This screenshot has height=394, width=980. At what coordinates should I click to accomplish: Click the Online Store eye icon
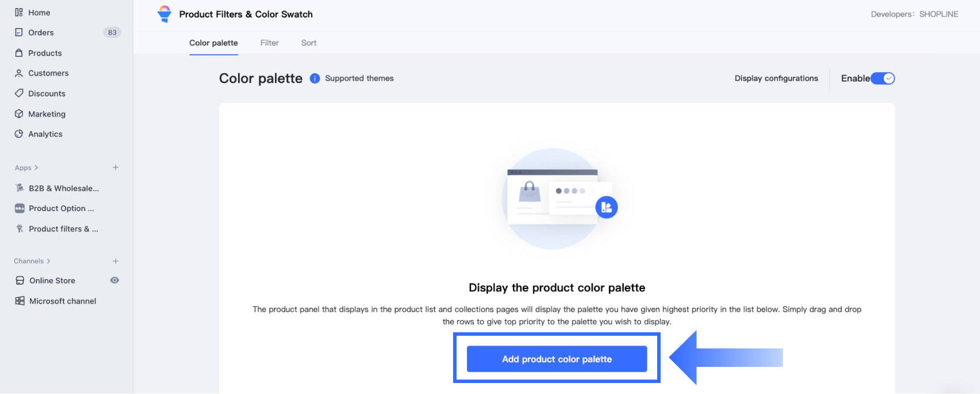click(x=115, y=280)
